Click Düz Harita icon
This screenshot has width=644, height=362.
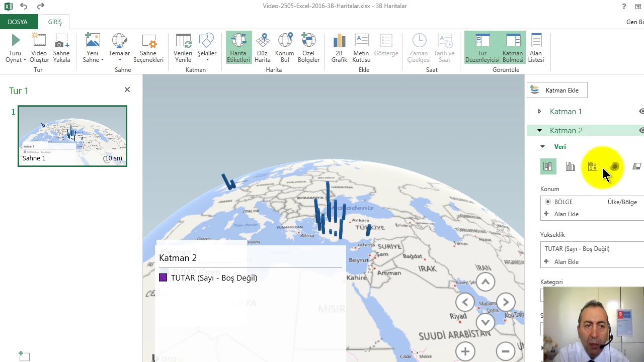262,40
